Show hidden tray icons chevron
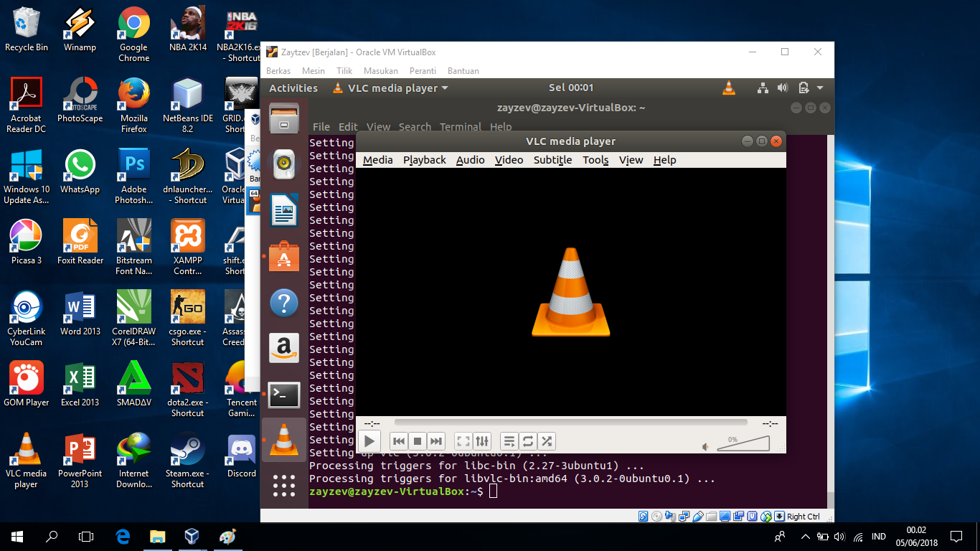The height and width of the screenshot is (551, 980). pyautogui.click(x=805, y=537)
